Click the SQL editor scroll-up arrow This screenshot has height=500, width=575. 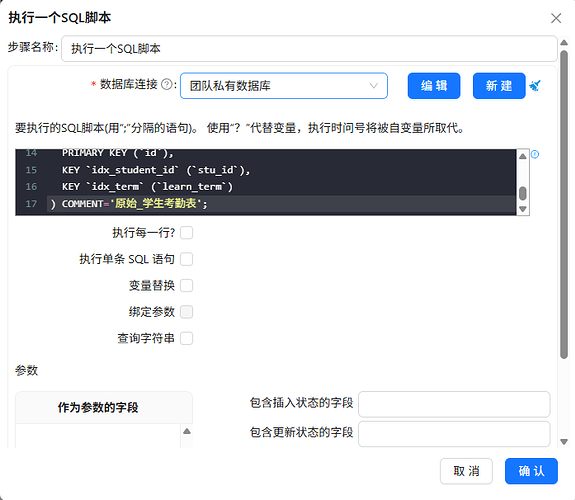click(x=523, y=156)
